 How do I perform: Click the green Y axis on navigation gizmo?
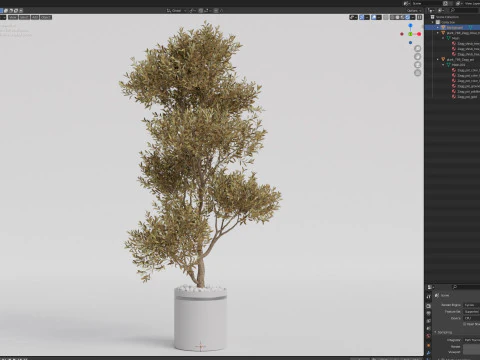tap(410, 34)
